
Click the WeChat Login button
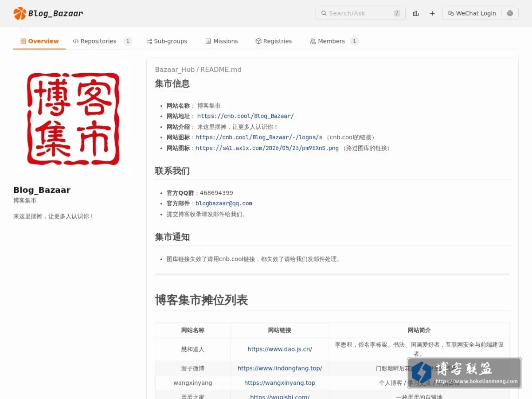pyautogui.click(x=472, y=13)
